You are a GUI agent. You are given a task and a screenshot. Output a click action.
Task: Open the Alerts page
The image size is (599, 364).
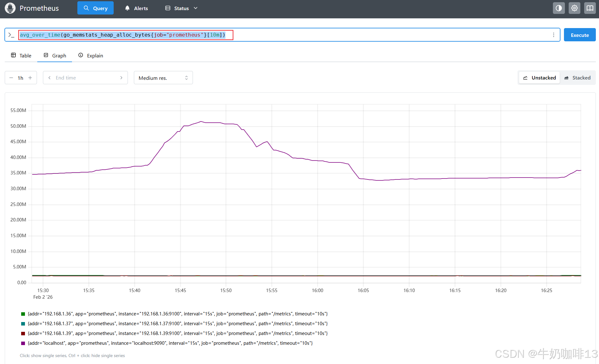click(x=136, y=8)
